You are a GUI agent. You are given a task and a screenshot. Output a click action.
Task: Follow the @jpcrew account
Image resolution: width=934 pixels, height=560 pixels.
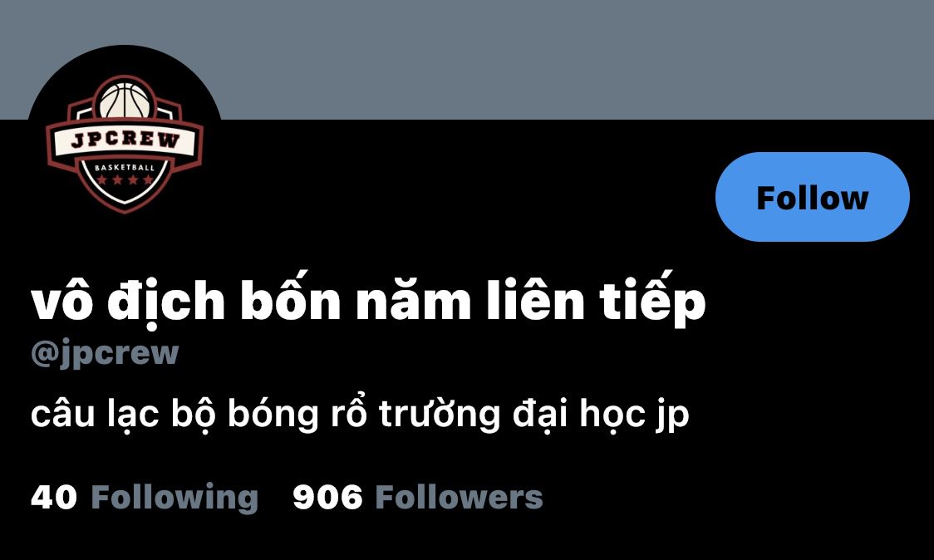812,197
